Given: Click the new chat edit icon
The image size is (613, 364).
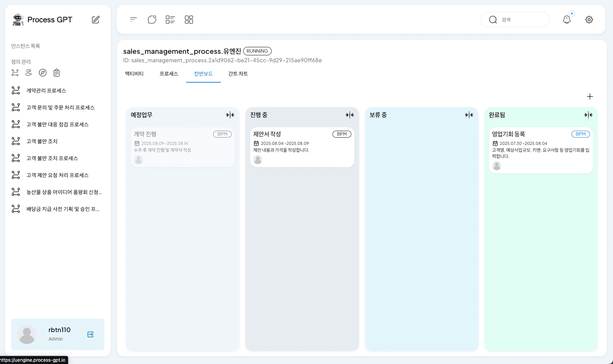Looking at the screenshot, I should [96, 20].
